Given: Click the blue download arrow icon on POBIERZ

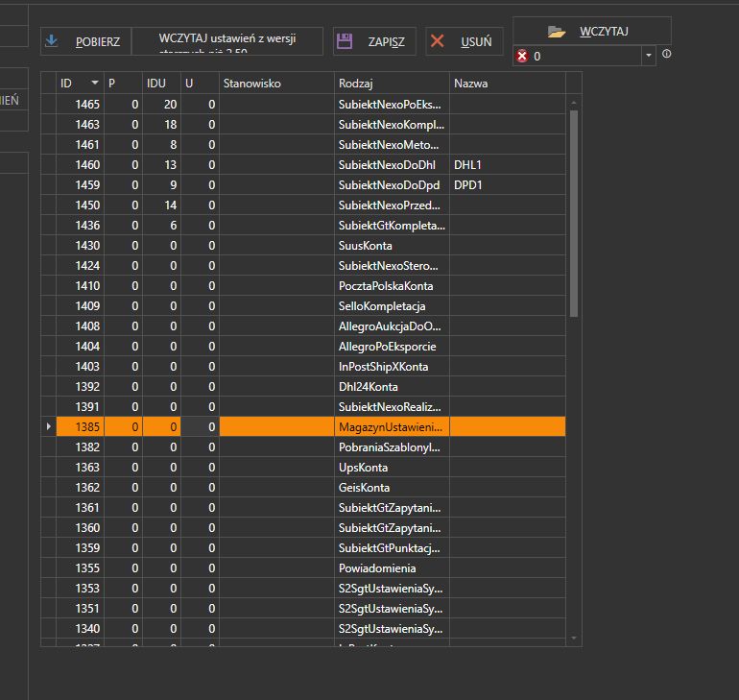Looking at the screenshot, I should [x=52, y=41].
